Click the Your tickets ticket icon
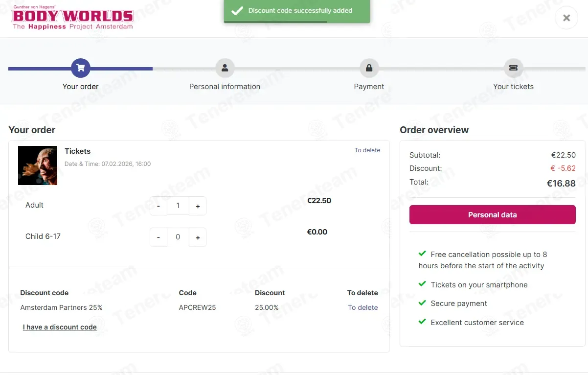588x375 pixels. 514,68
